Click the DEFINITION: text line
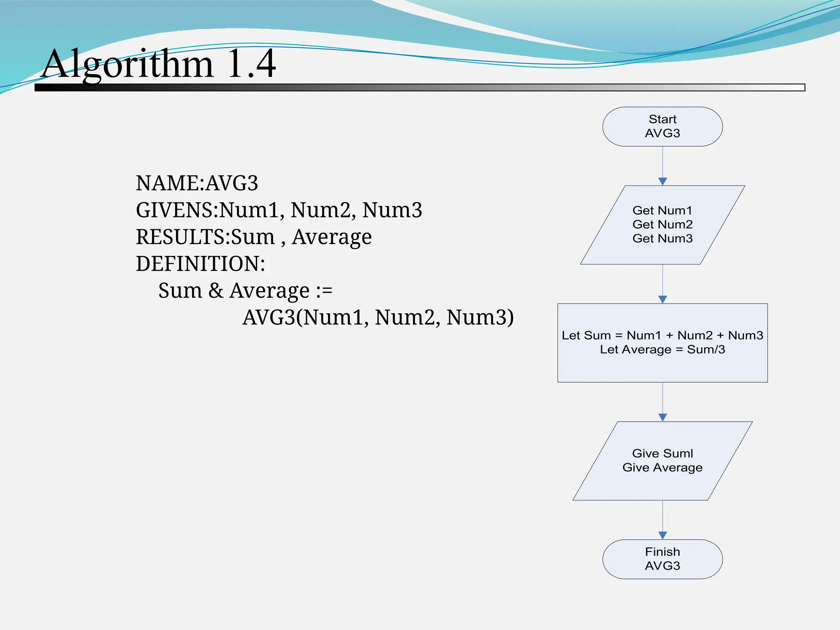This screenshot has width=840, height=630. tap(200, 264)
